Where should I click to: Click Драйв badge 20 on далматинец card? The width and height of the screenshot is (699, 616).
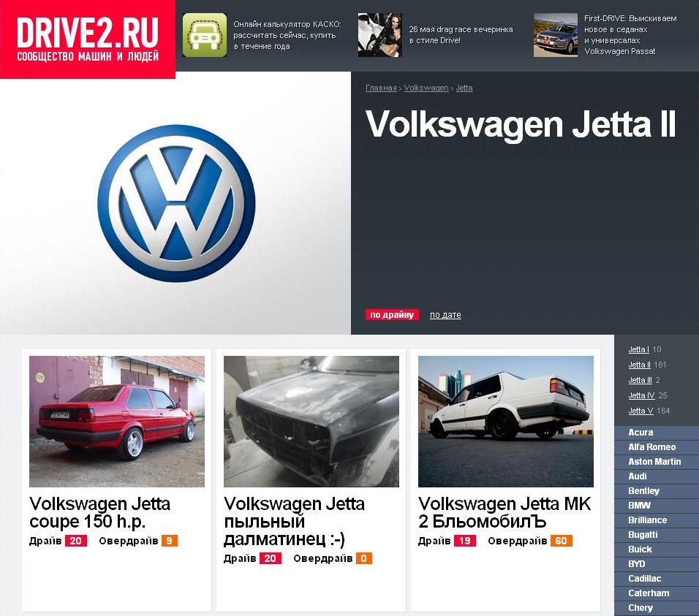270,558
